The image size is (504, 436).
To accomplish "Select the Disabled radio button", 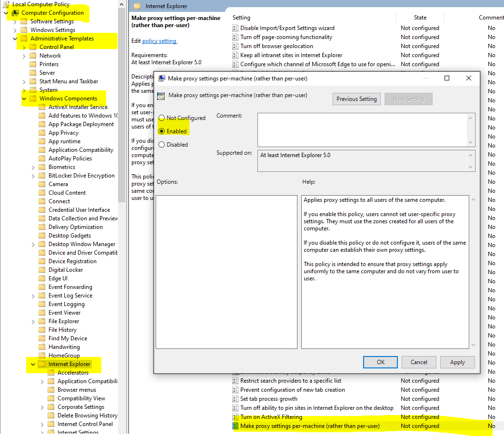I will (162, 145).
